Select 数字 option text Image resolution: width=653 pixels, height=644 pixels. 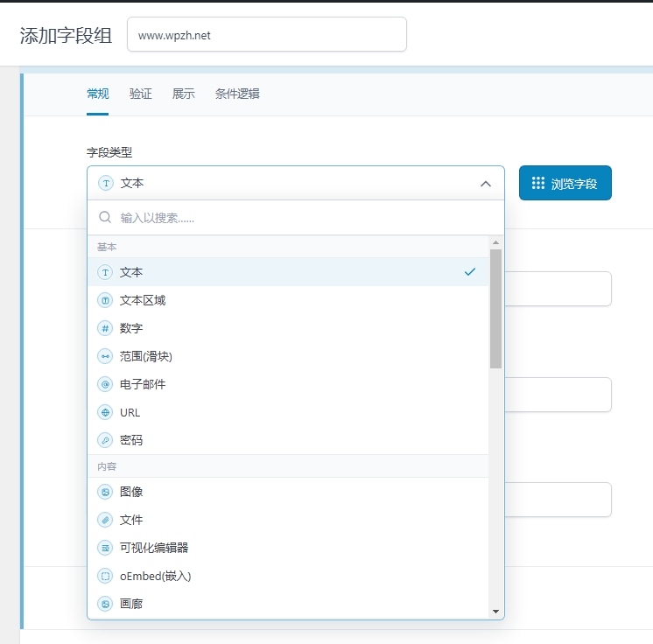[x=131, y=328]
